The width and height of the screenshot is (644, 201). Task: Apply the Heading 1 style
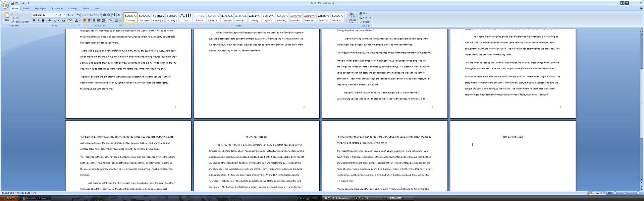pos(158,17)
